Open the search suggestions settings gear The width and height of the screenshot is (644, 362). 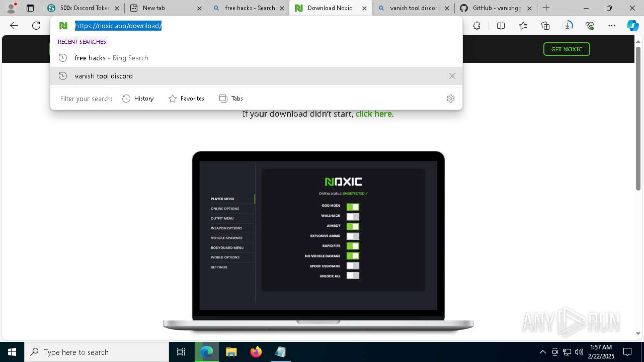point(451,99)
